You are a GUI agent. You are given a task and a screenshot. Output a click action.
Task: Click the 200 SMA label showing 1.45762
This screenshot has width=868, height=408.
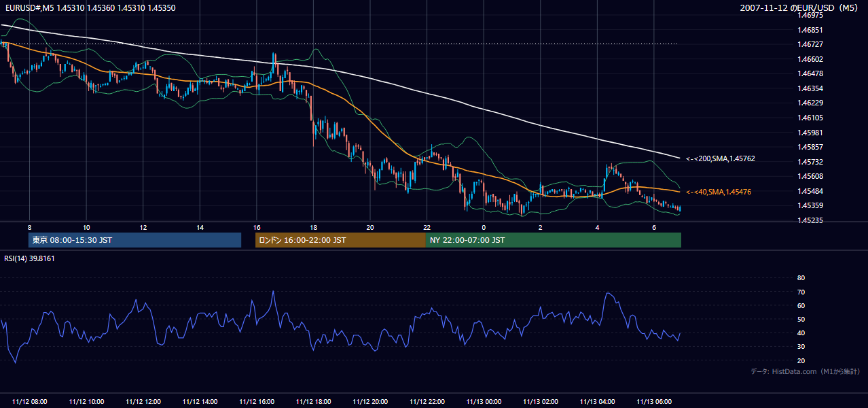(721, 158)
